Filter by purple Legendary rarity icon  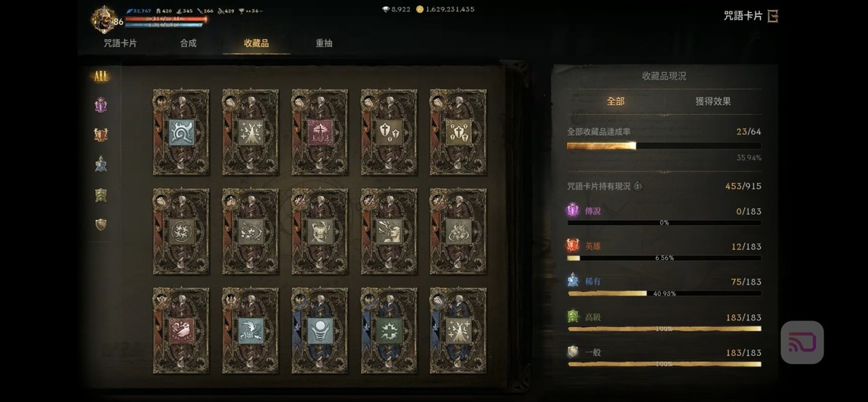click(100, 105)
